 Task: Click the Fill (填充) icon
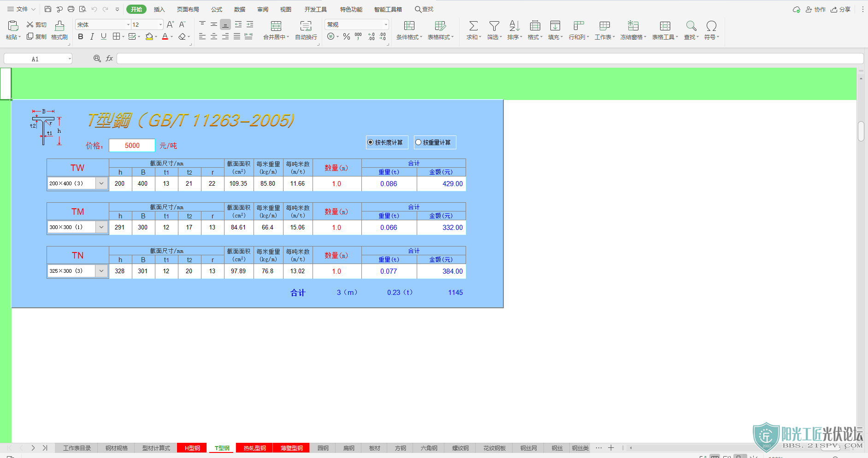point(555,26)
